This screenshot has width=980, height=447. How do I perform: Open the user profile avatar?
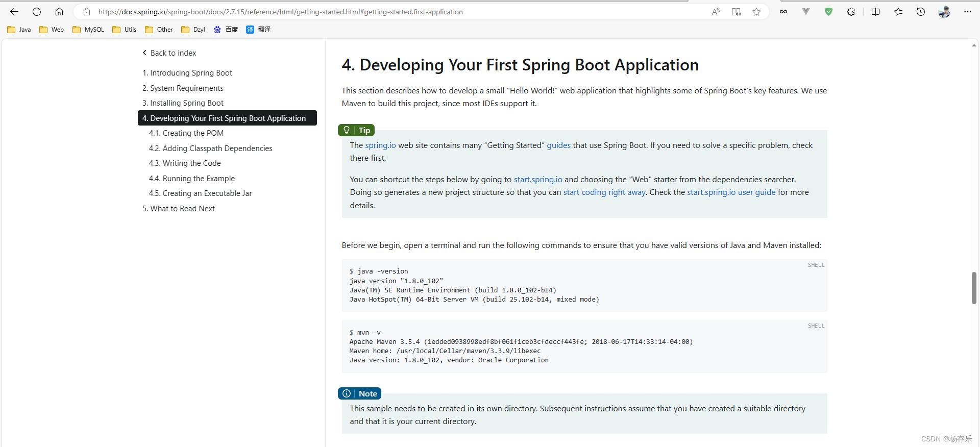[x=944, y=12]
